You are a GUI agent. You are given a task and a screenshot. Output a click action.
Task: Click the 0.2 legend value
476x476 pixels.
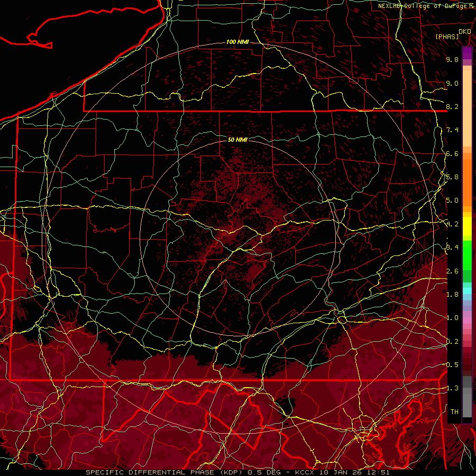pyautogui.click(x=452, y=342)
